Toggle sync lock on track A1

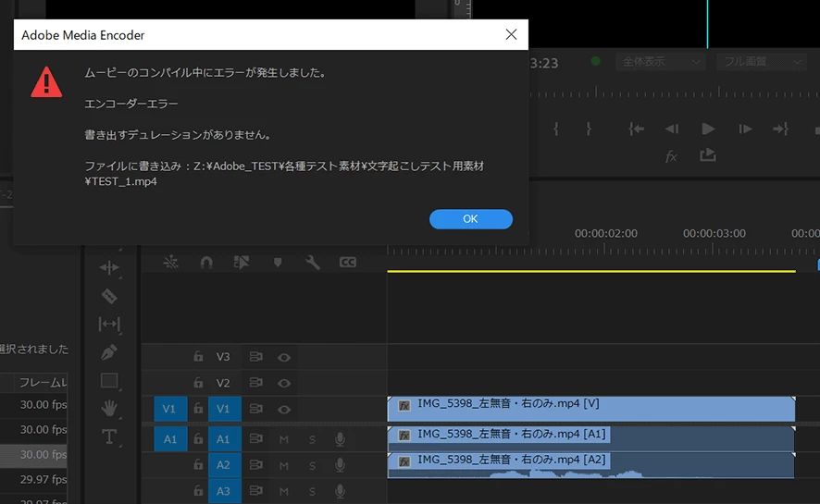click(x=255, y=438)
